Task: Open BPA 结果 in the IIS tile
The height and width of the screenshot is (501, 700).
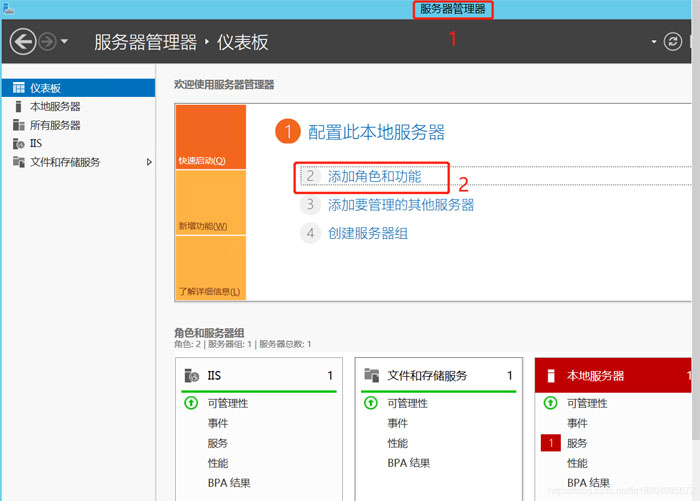Action: (x=229, y=483)
